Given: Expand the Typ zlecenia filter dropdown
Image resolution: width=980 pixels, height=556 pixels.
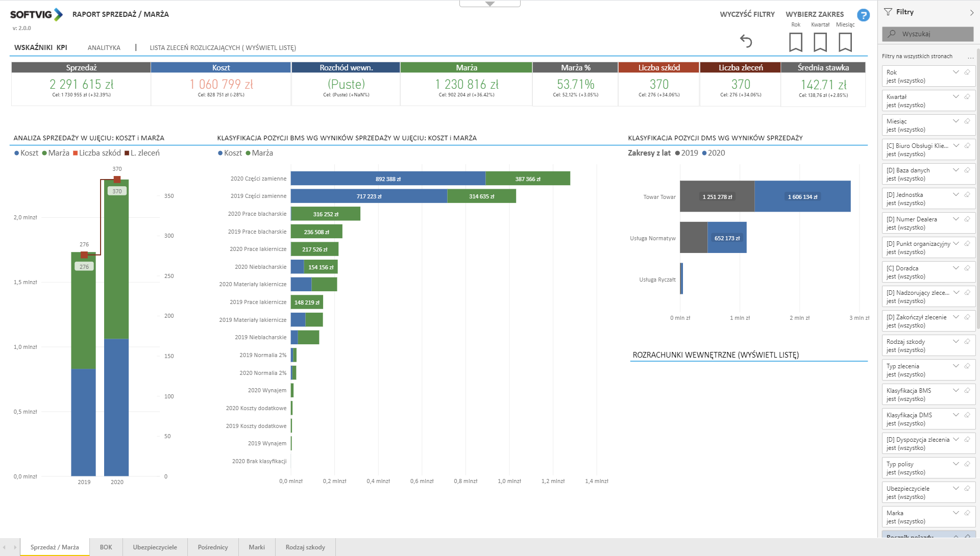Looking at the screenshot, I should (x=955, y=366).
